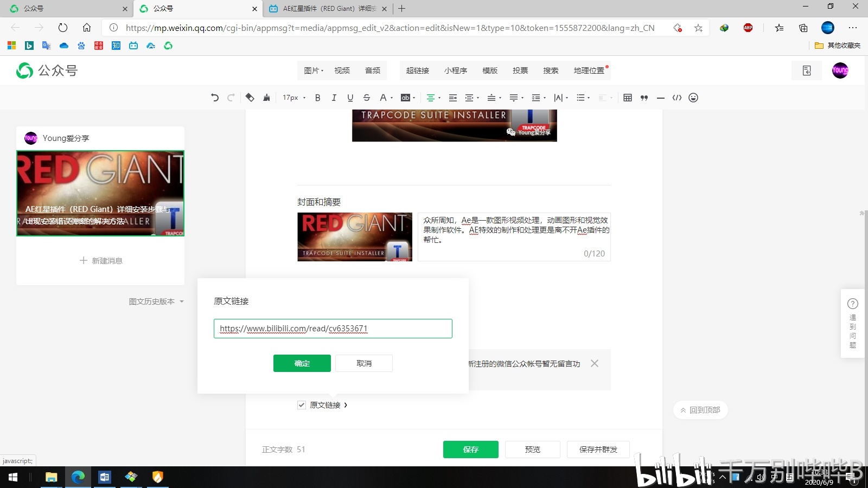Click 新建消息 to add a new message
The width and height of the screenshot is (868, 488).
[101, 261]
